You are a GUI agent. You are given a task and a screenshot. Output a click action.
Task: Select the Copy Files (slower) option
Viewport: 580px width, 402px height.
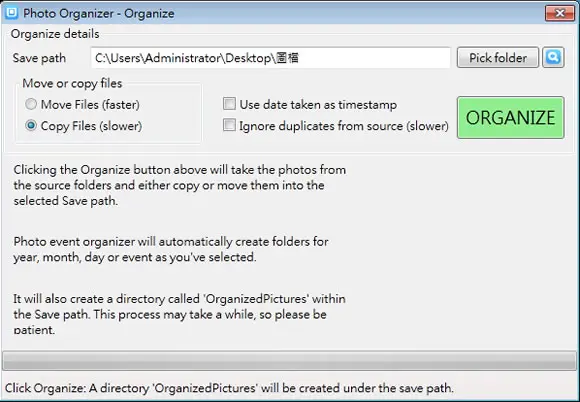[x=31, y=126]
